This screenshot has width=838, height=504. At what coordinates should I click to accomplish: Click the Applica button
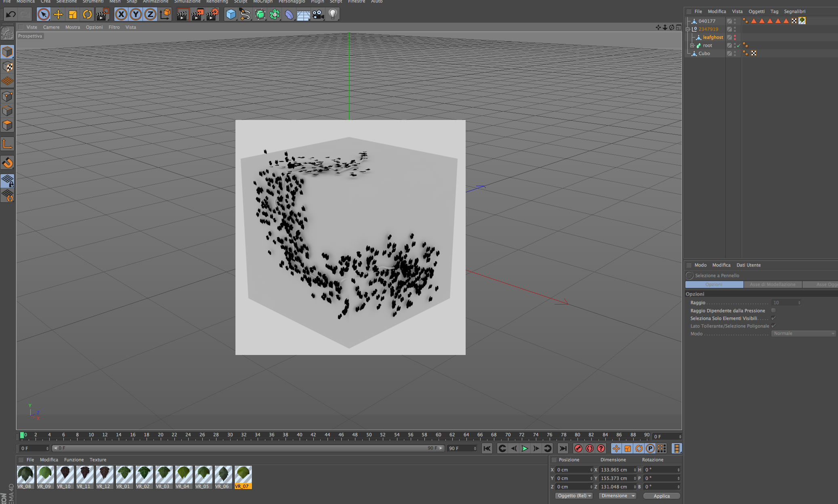[x=661, y=496]
